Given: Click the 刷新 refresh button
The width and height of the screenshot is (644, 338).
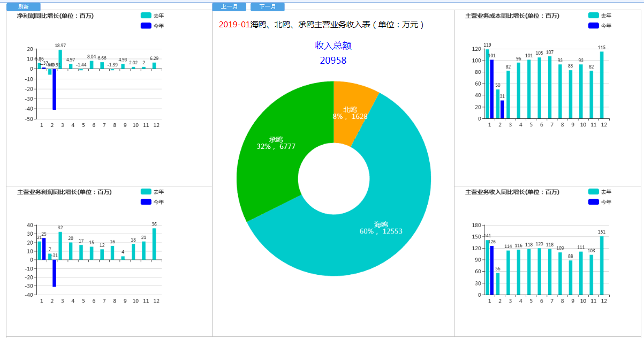Looking at the screenshot, I should point(23,7).
